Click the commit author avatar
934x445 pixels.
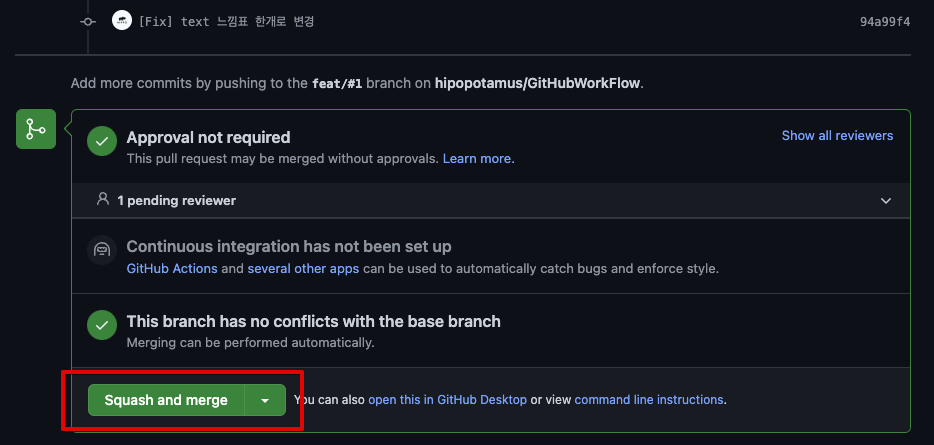point(122,21)
